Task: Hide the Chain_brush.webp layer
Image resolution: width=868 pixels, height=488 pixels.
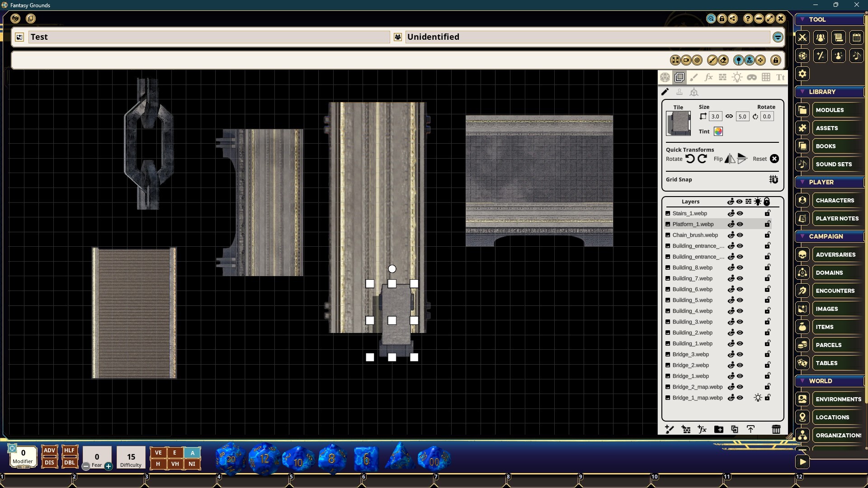Action: point(740,235)
